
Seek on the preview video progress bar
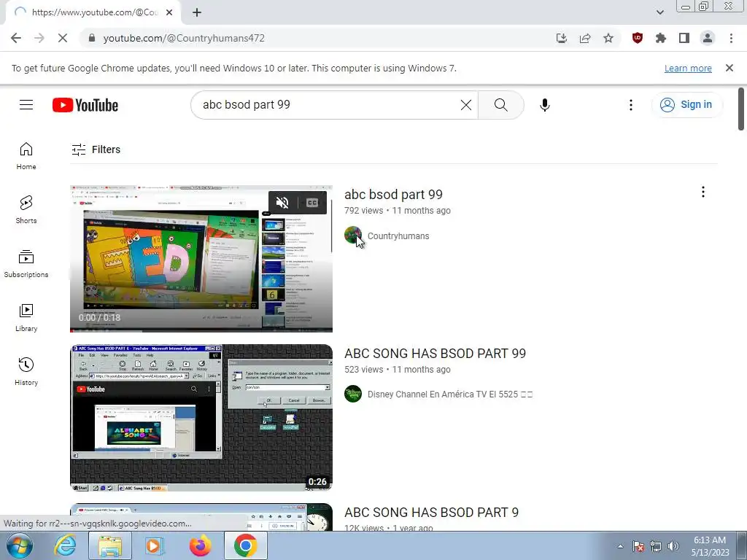(x=201, y=330)
